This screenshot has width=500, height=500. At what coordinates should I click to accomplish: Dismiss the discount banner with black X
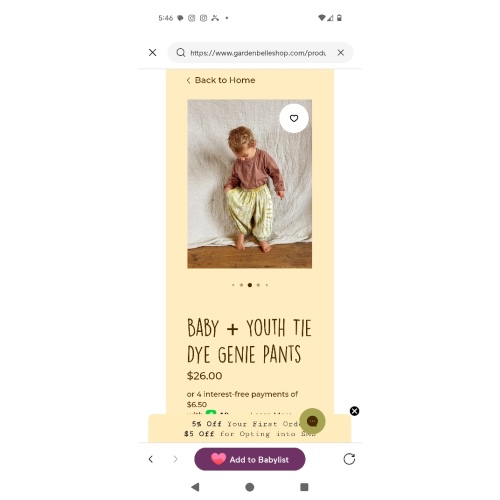pyautogui.click(x=355, y=411)
